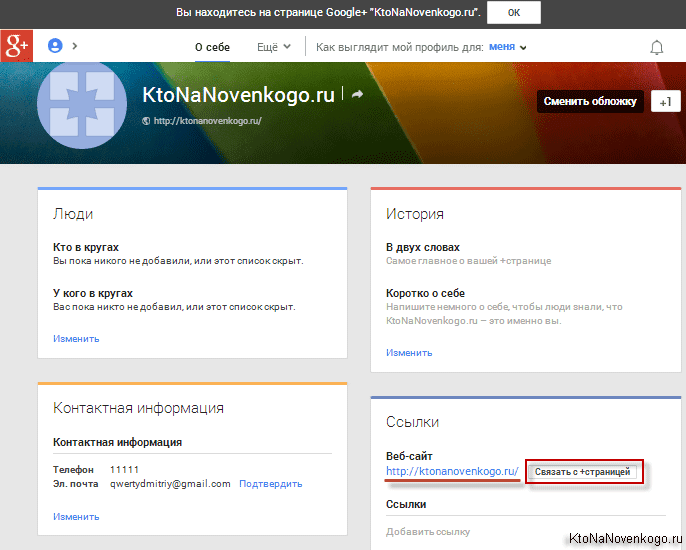Open the 'Ещё' dropdown menu

[x=274, y=47]
